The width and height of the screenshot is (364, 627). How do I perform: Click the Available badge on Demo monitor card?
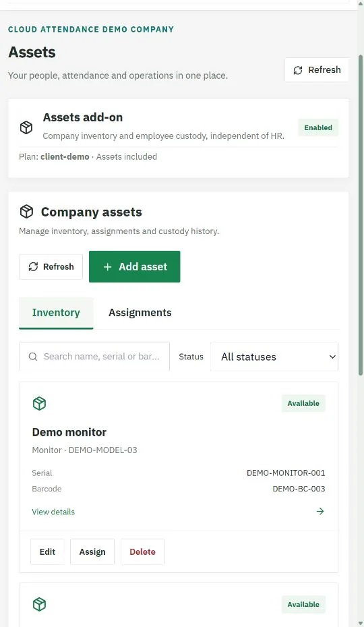(303, 403)
